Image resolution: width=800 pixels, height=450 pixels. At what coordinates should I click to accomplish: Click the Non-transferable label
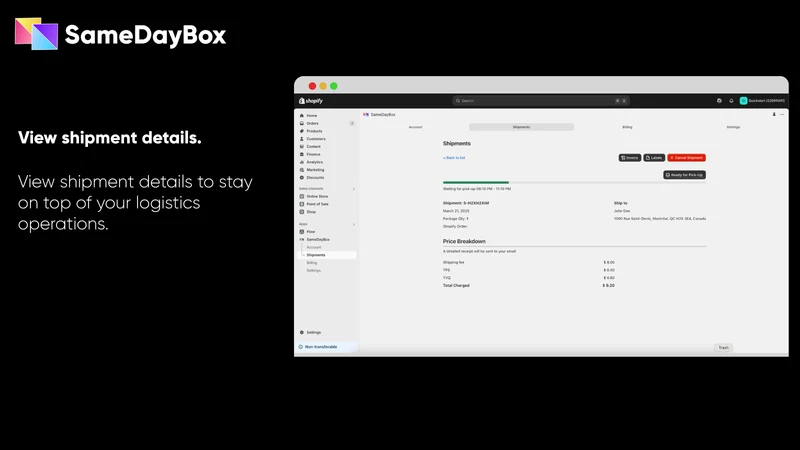(x=321, y=347)
